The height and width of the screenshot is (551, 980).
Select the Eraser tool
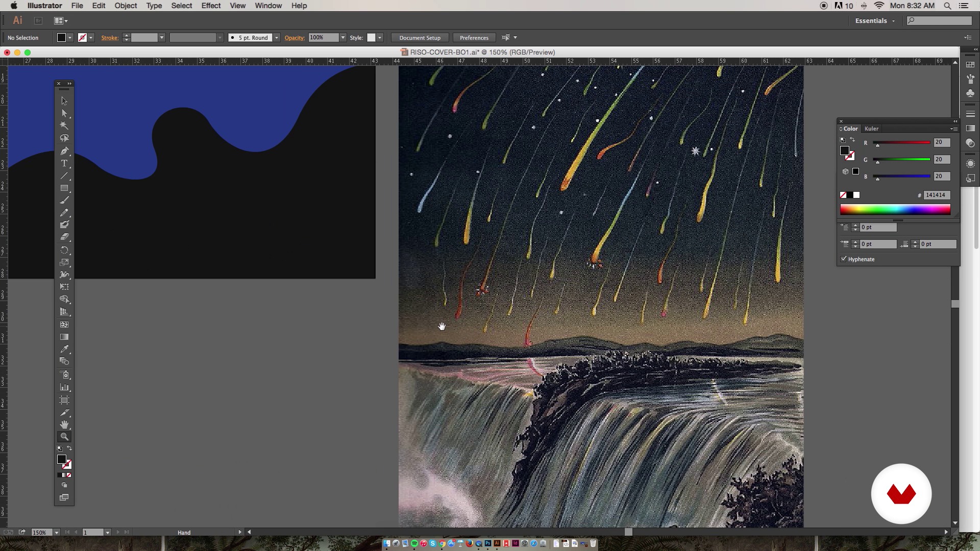64,237
